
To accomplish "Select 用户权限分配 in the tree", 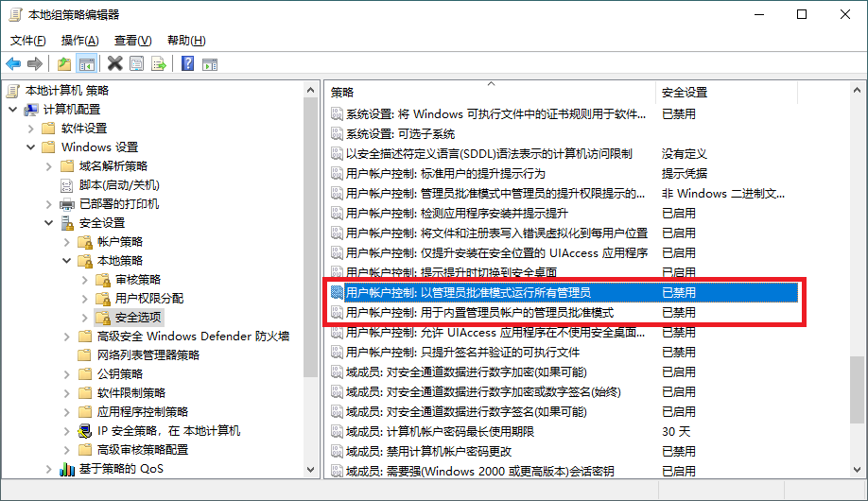I will (149, 299).
